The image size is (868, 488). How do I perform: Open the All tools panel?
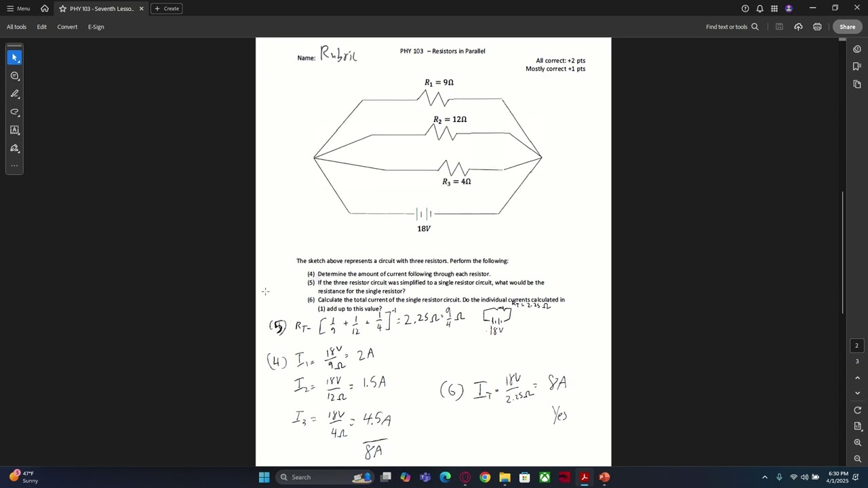point(16,27)
